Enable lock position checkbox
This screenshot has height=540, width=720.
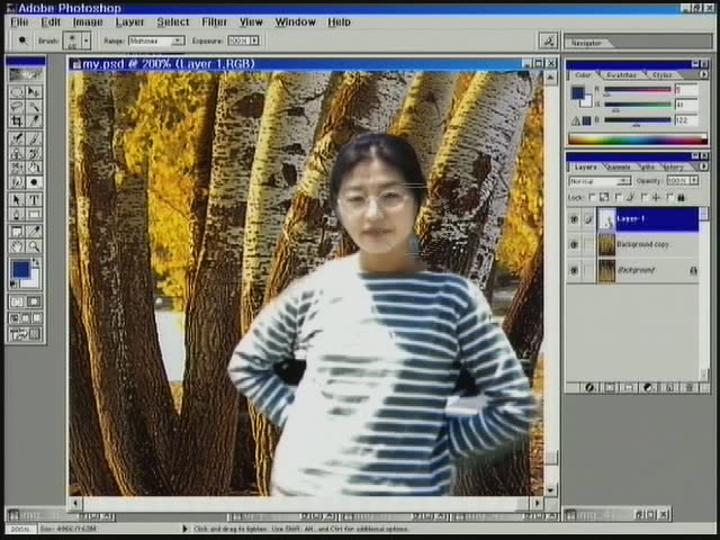click(644, 197)
